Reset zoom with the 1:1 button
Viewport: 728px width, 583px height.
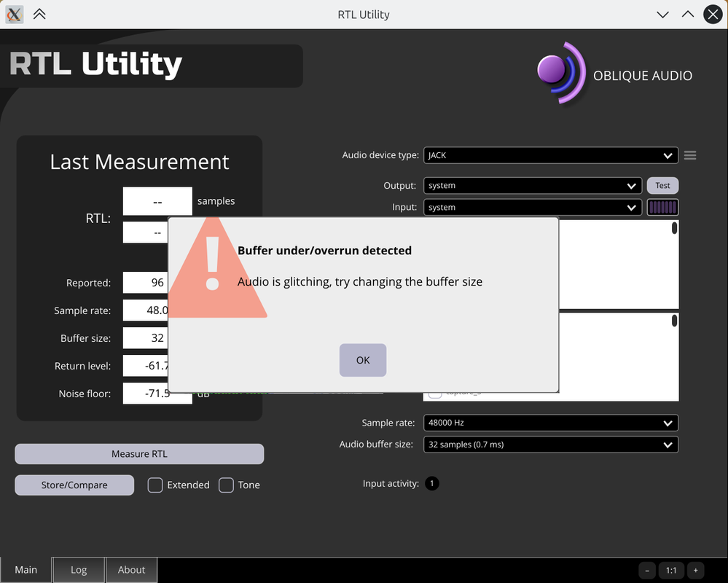[671, 571]
